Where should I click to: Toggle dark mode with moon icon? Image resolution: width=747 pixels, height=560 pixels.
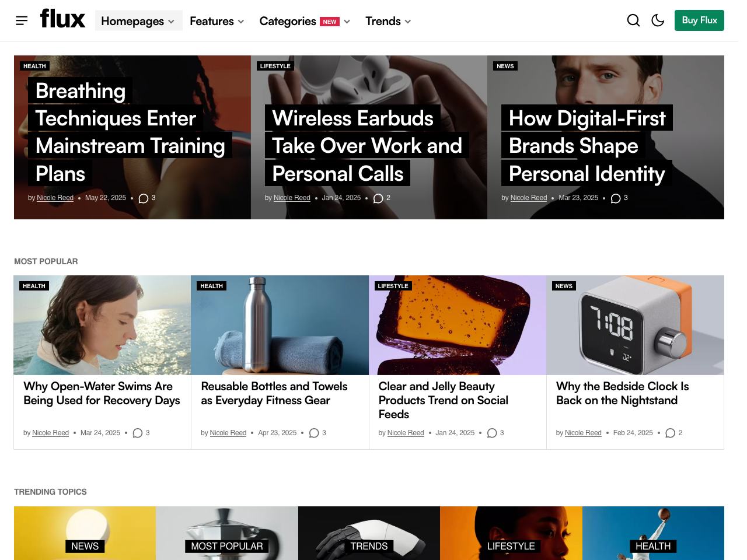click(x=658, y=20)
